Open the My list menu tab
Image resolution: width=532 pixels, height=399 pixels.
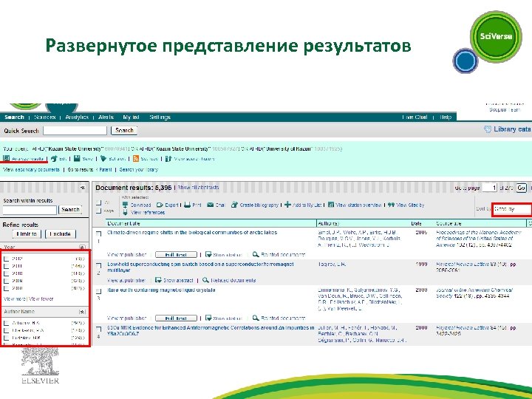pos(131,117)
